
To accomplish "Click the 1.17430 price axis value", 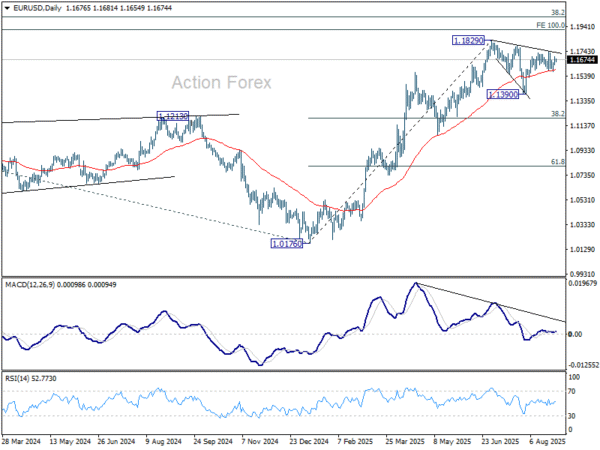I will (x=582, y=51).
